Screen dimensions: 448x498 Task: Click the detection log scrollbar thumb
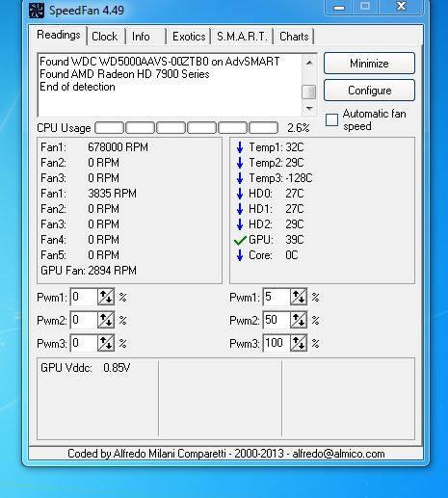[309, 92]
